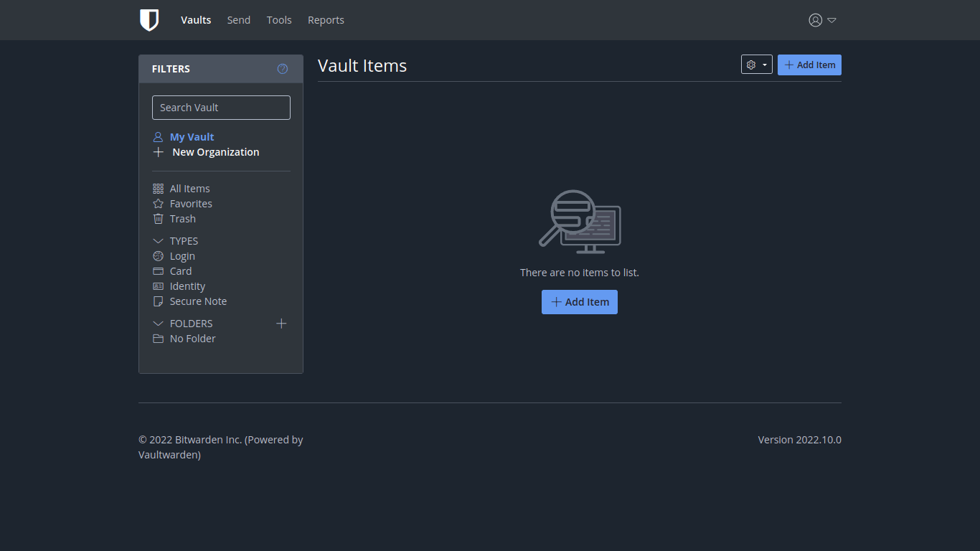Image resolution: width=980 pixels, height=551 pixels.
Task: Navigate to Reports in top bar
Action: (x=326, y=20)
